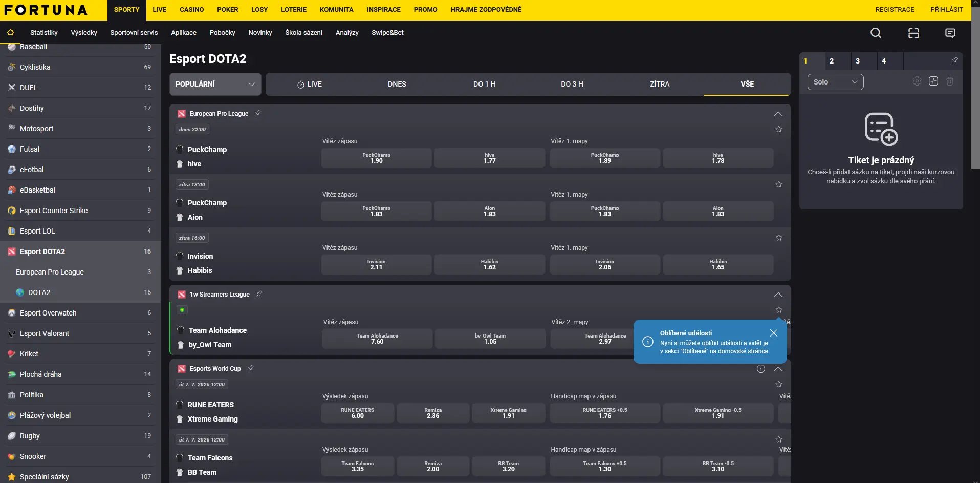
Task: Delete ticket with the trash icon
Action: tap(950, 81)
